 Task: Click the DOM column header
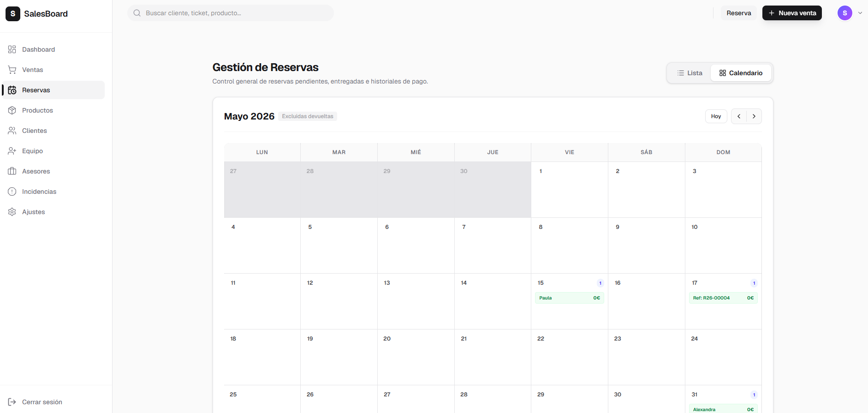point(723,152)
